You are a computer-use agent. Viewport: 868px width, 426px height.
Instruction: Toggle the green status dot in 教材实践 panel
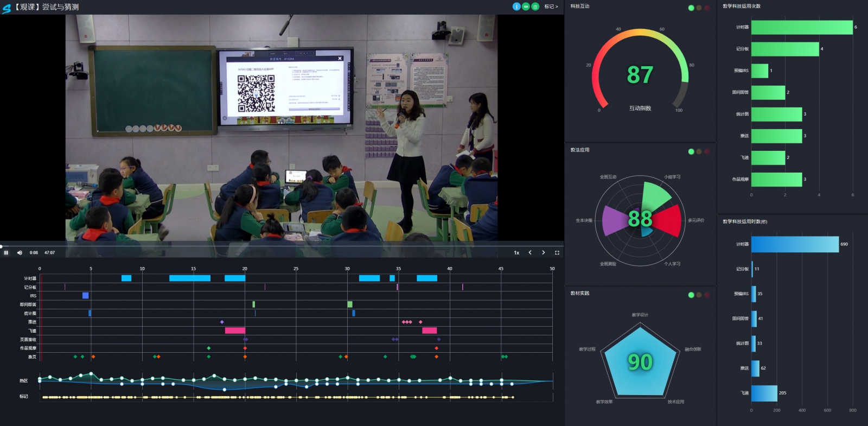691,295
